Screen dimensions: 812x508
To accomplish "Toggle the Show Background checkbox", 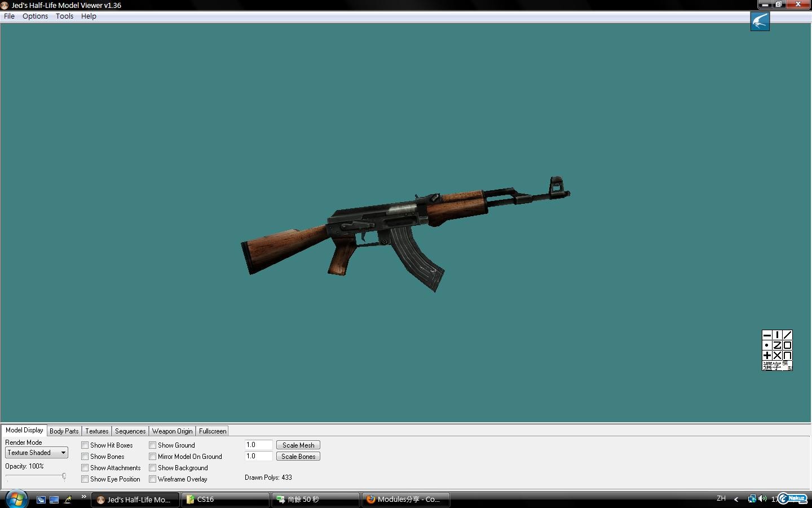I will pyautogui.click(x=152, y=467).
